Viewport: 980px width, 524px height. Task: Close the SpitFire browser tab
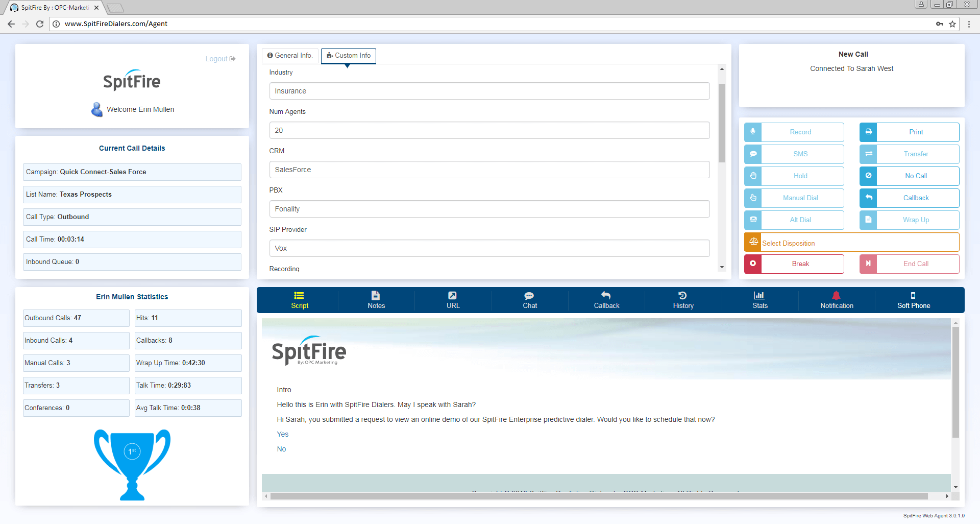(x=96, y=8)
